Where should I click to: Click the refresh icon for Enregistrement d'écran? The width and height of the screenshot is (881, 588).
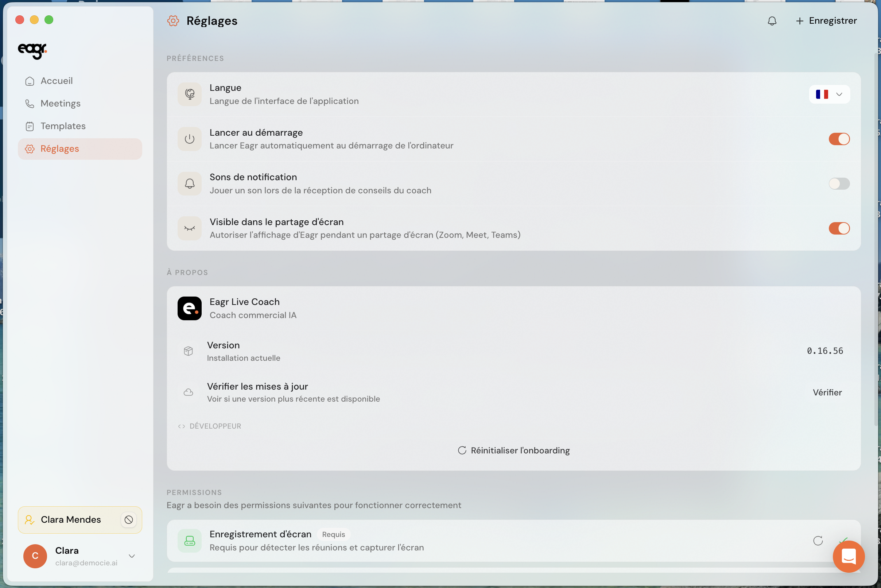(x=818, y=540)
